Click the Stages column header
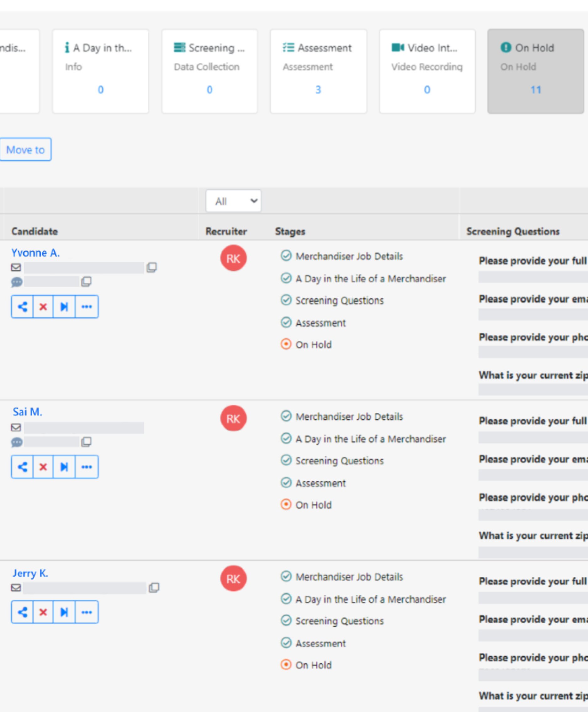This screenshot has width=588, height=712. [290, 231]
